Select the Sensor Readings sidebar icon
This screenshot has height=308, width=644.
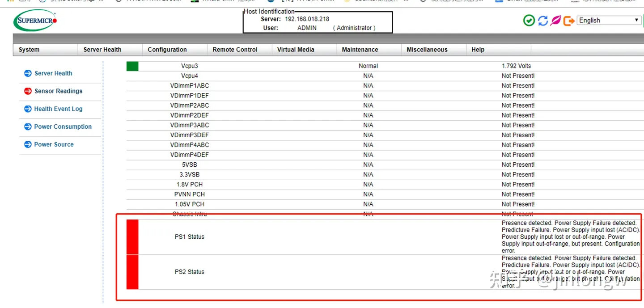tap(27, 91)
